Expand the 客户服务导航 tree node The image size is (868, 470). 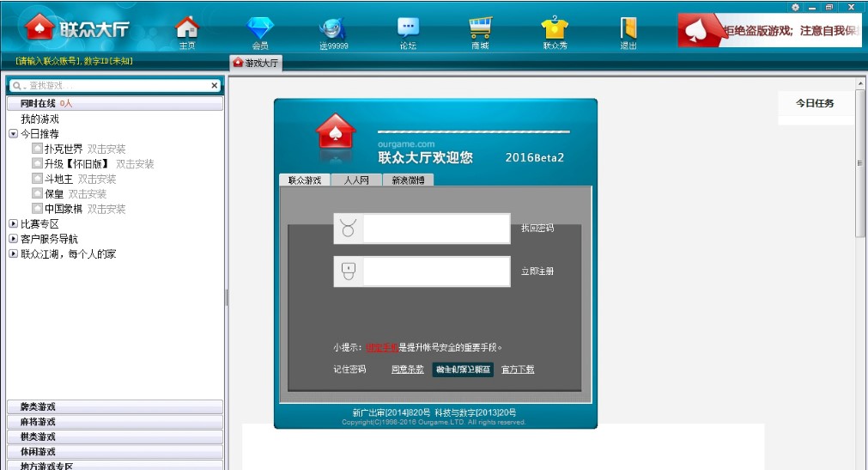(13, 239)
